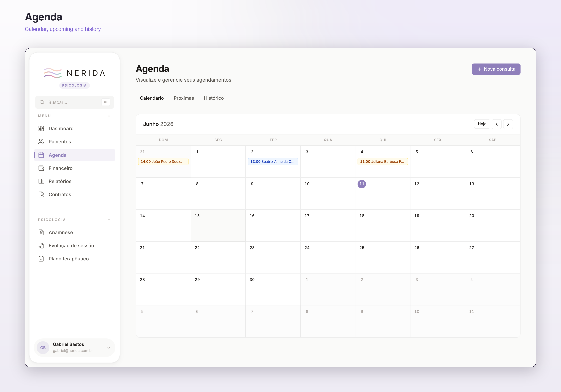Collapse the MENU section chevron
The image size is (561, 392).
[x=109, y=116]
